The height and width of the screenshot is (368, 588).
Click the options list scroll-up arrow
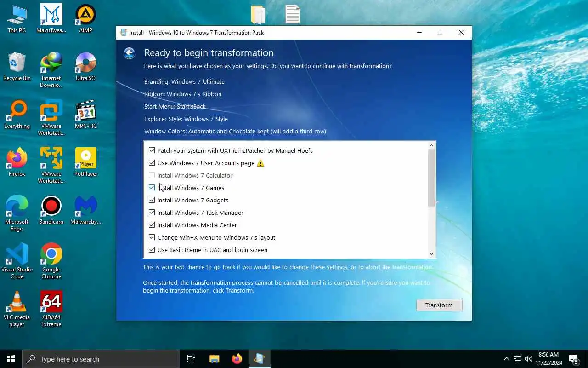pyautogui.click(x=431, y=145)
